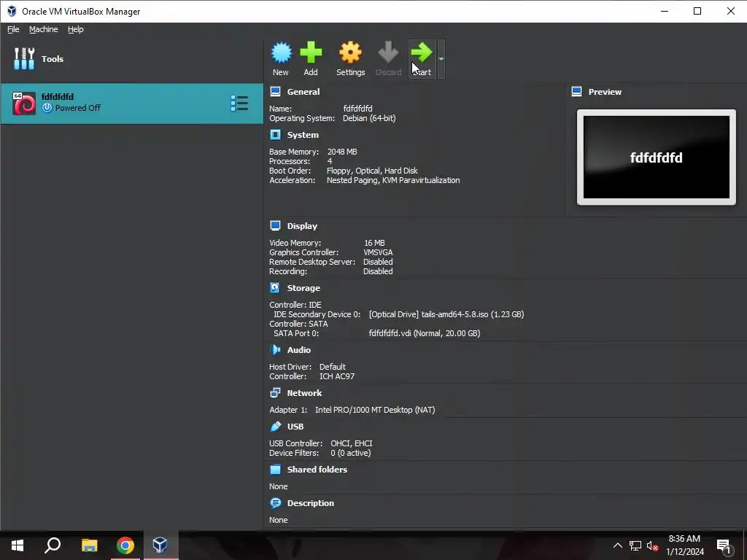Click the green Add machine icon
Image resolution: width=747 pixels, height=560 pixels.
pyautogui.click(x=311, y=52)
